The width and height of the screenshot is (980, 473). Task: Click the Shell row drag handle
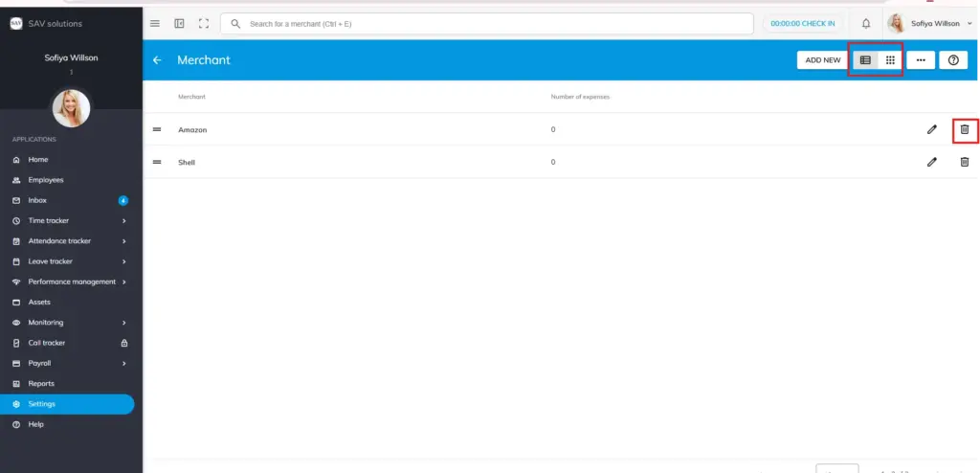157,162
